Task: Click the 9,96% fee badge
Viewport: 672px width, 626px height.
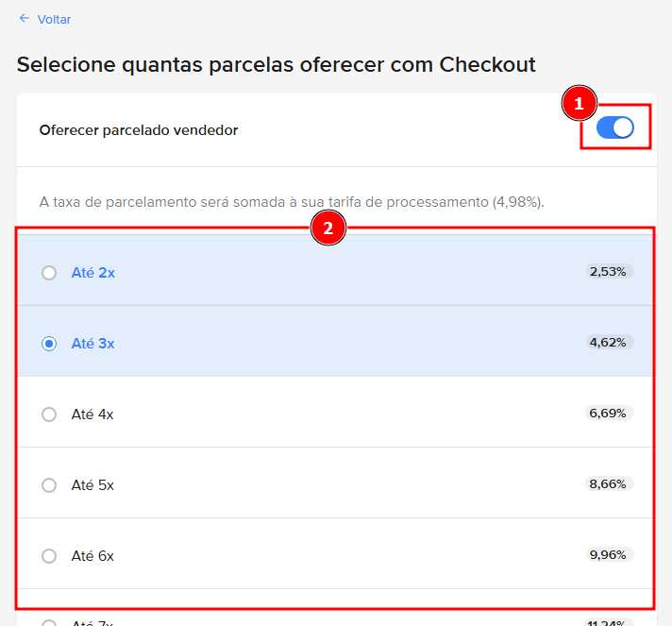Action: coord(608,555)
